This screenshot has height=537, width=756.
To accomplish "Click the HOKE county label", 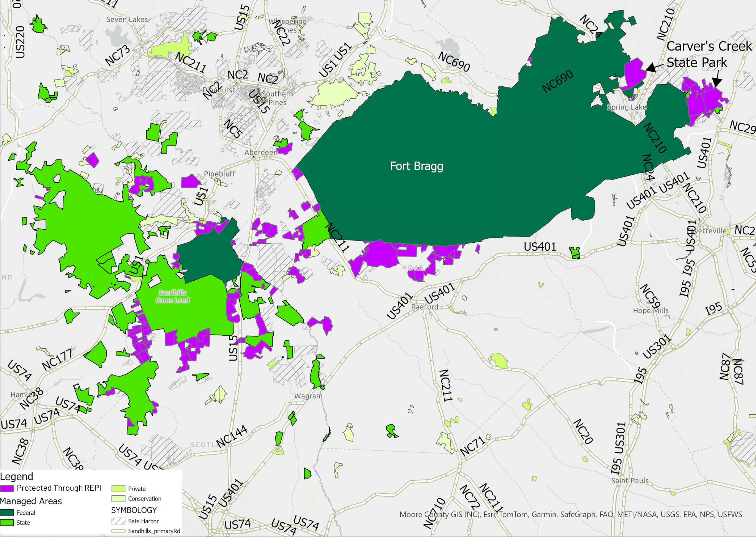I will click(x=413, y=268).
